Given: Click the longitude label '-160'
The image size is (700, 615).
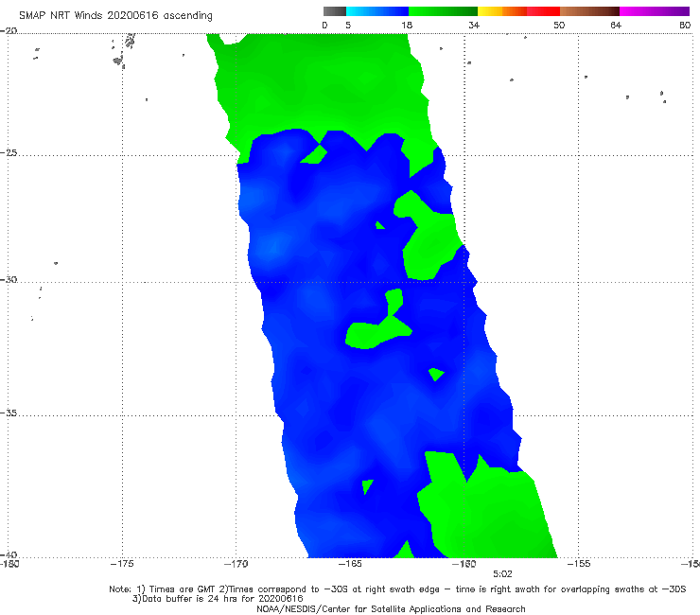Looking at the screenshot, I should tap(464, 564).
